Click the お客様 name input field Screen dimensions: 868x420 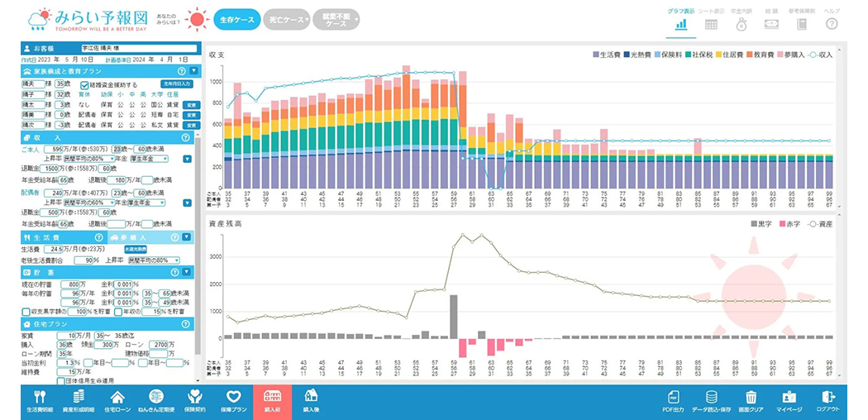[x=138, y=49]
